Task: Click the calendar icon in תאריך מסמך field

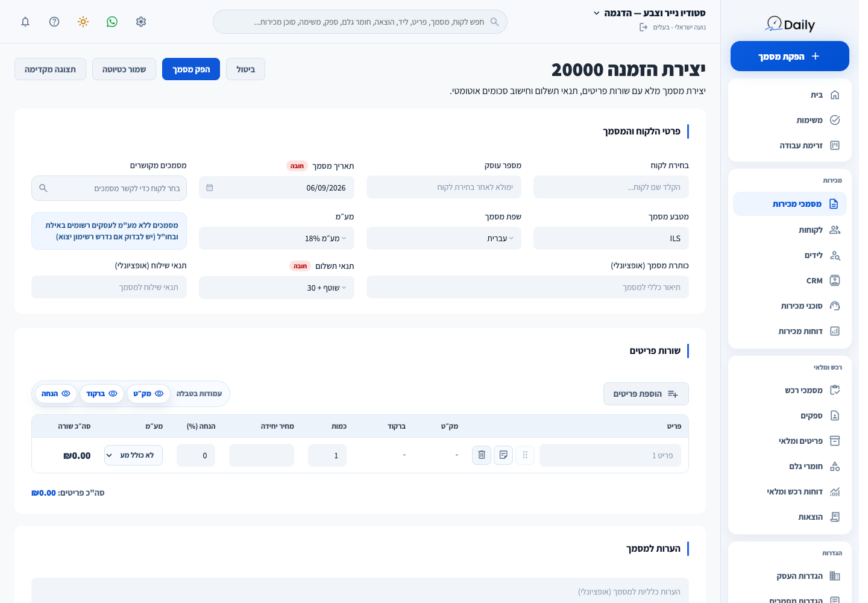Action: [210, 188]
